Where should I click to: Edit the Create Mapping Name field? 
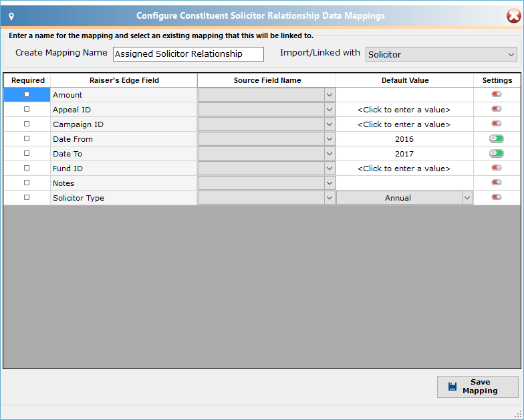pyautogui.click(x=188, y=54)
